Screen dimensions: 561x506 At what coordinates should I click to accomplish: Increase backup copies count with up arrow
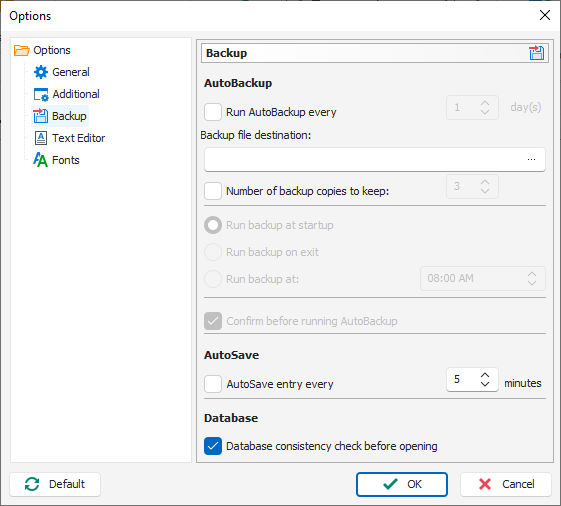[485, 182]
